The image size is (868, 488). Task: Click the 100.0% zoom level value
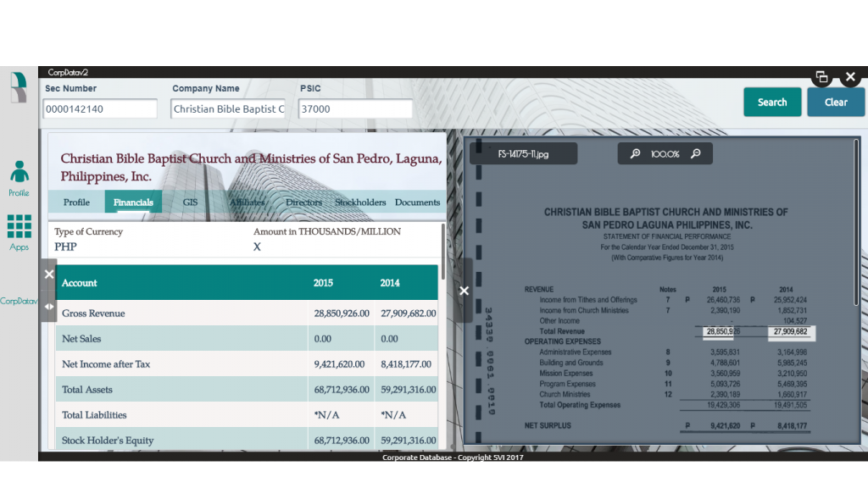[x=665, y=154]
